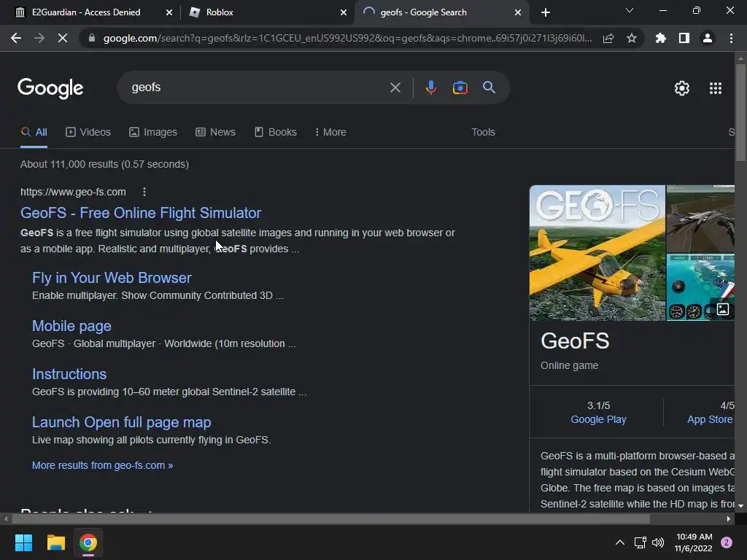View site info via the lock icon

[92, 38]
